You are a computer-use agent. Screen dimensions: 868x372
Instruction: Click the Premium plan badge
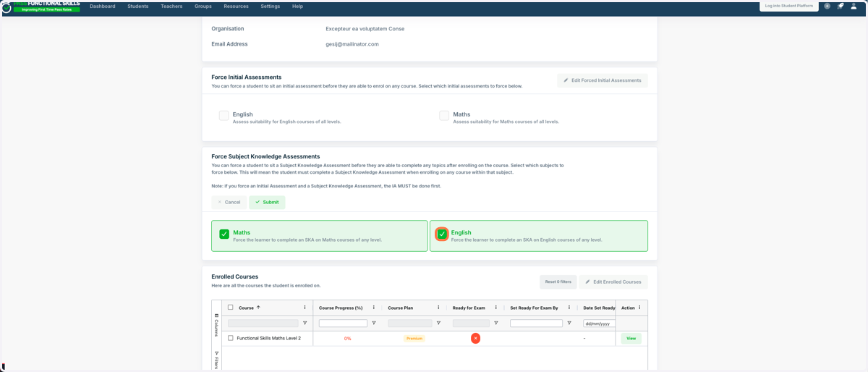tap(414, 338)
